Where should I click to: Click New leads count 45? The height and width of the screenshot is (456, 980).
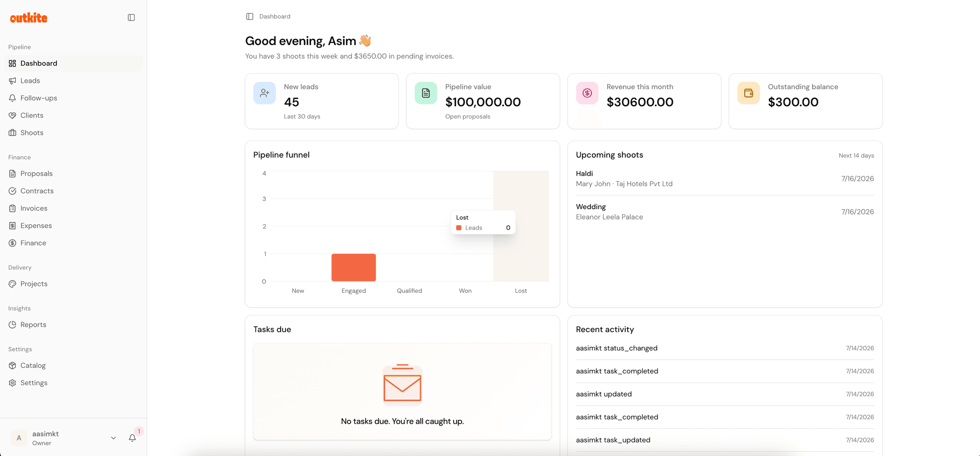[292, 102]
